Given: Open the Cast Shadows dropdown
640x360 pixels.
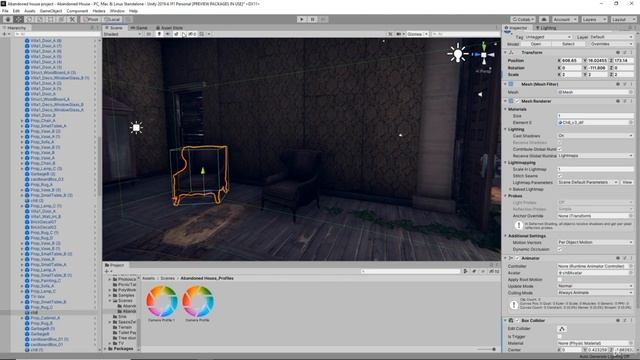Looking at the screenshot, I should tap(595, 136).
